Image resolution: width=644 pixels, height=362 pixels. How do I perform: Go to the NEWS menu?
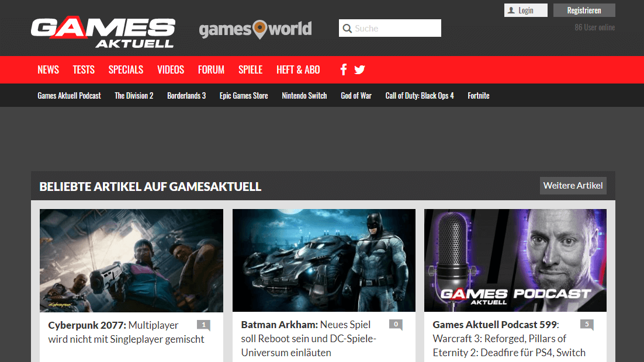click(48, 70)
